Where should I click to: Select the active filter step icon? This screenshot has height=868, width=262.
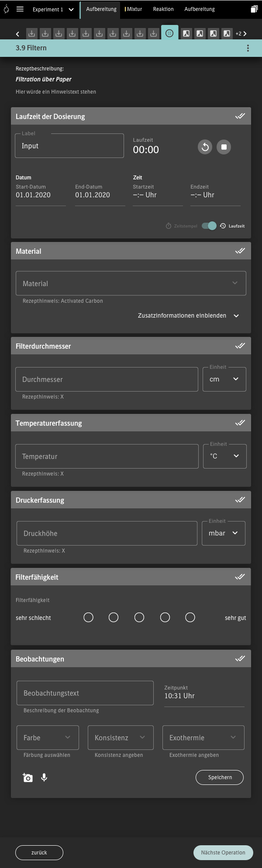click(x=169, y=33)
